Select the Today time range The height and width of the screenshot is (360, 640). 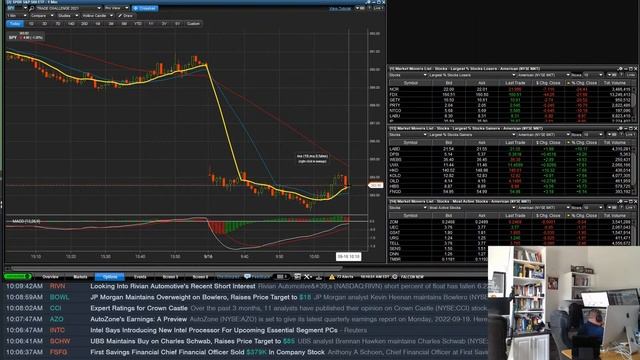[15, 24]
